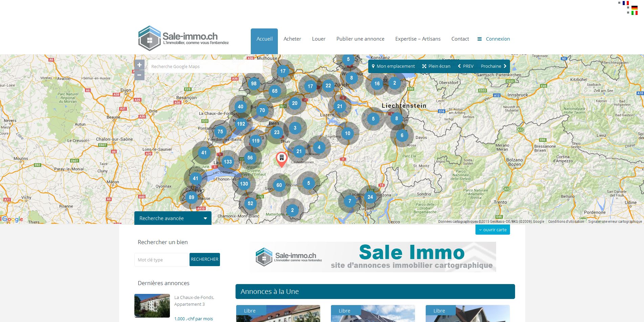Open map cluster marker 119
The height and width of the screenshot is (322, 644).
256,141
